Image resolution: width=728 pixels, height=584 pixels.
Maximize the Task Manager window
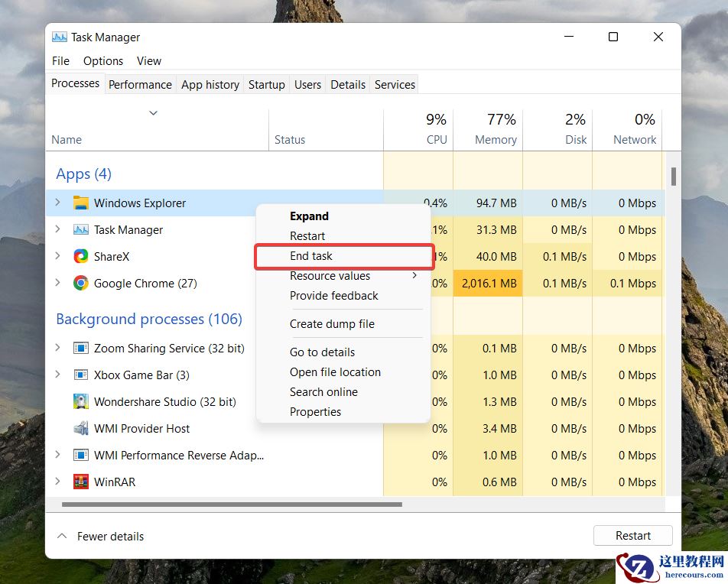click(x=613, y=37)
